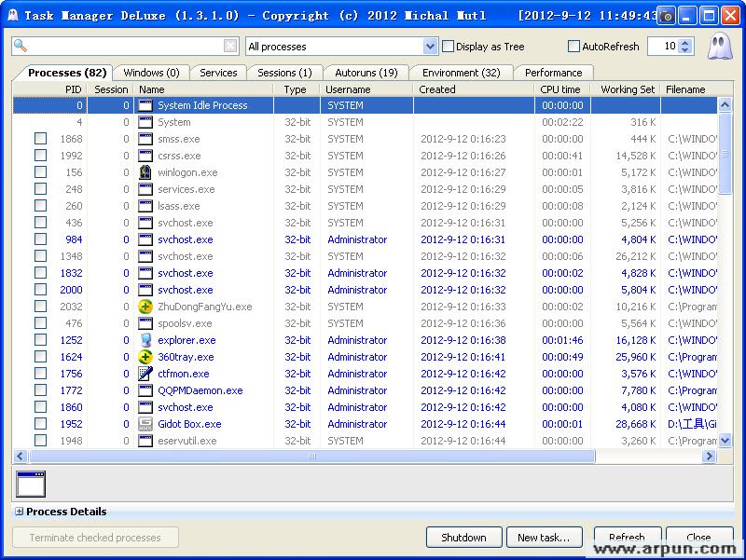
Task: Click the explorer.exe process icon
Action: [x=145, y=340]
